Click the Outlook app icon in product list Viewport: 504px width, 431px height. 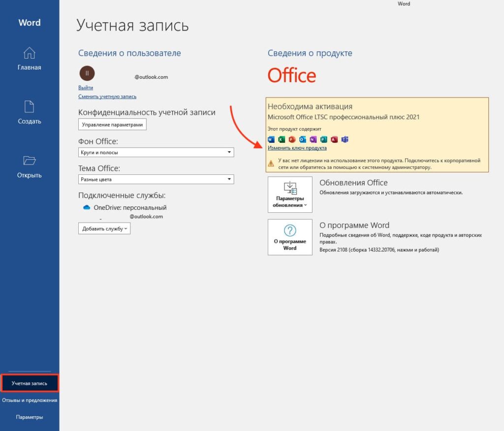[303, 139]
